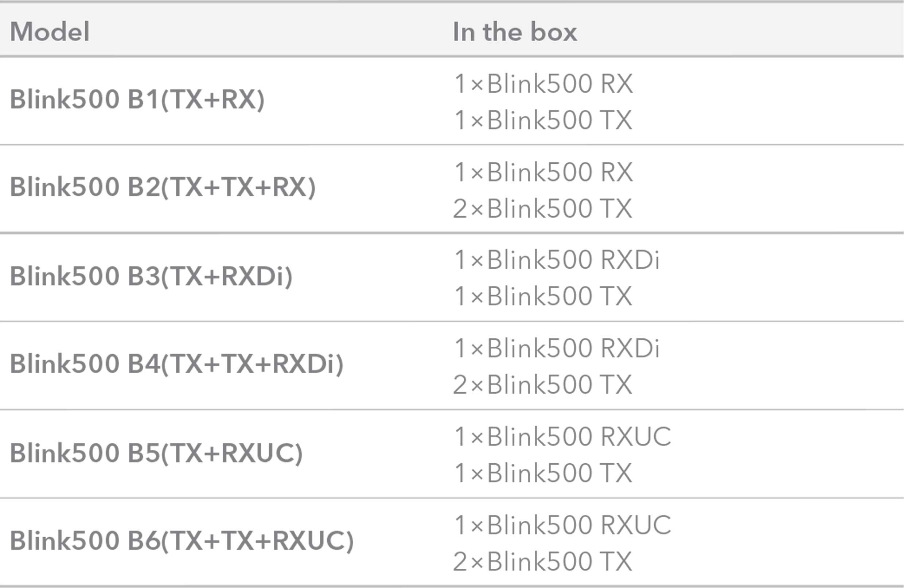Click 1×Blink500 RXUC in the B6 row
This screenshot has width=904, height=588.
pos(563,525)
